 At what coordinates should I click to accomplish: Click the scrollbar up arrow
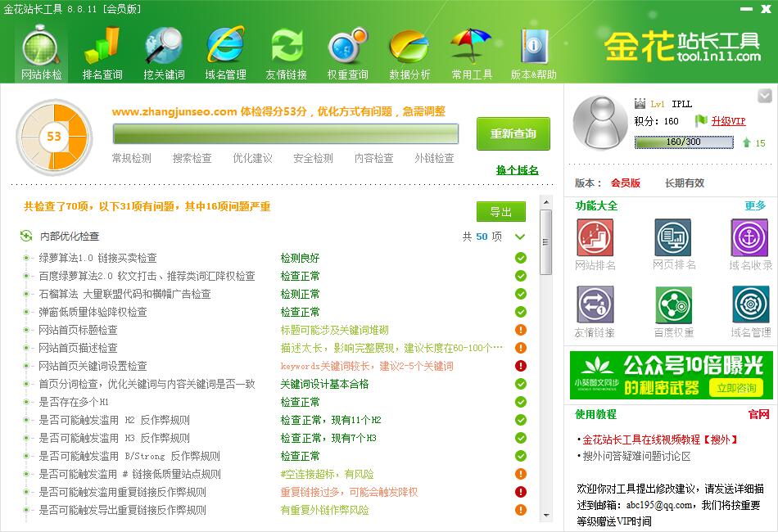coord(545,202)
